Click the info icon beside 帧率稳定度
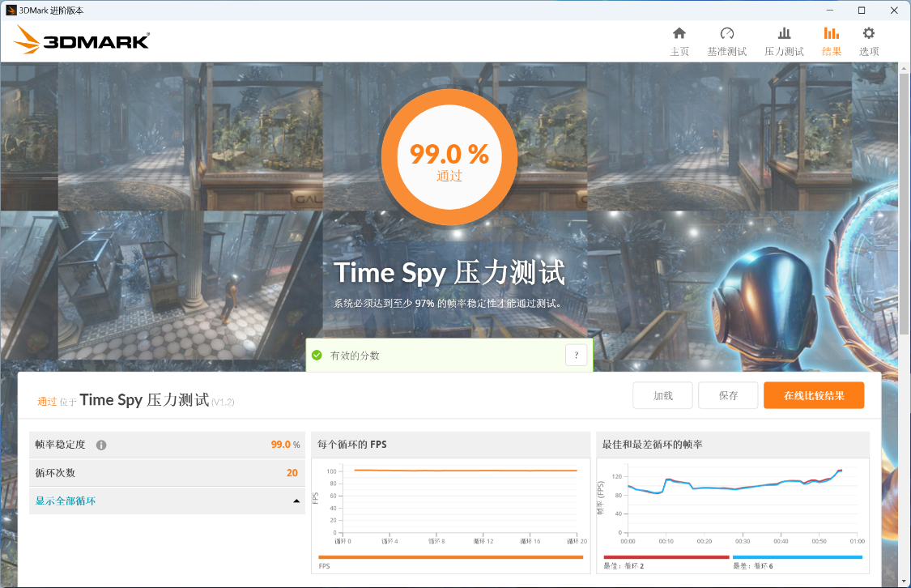This screenshot has height=588, width=911. (101, 445)
